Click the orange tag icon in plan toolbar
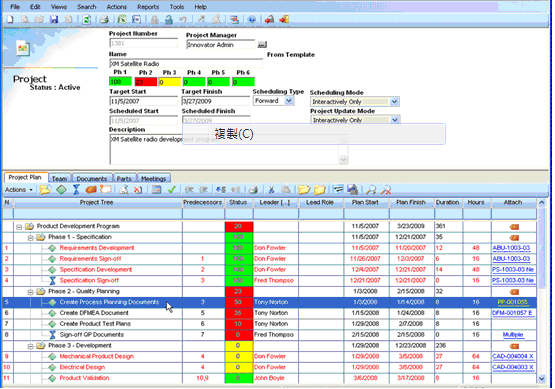Image resolution: width=555 pixels, height=389 pixels. [x=91, y=190]
